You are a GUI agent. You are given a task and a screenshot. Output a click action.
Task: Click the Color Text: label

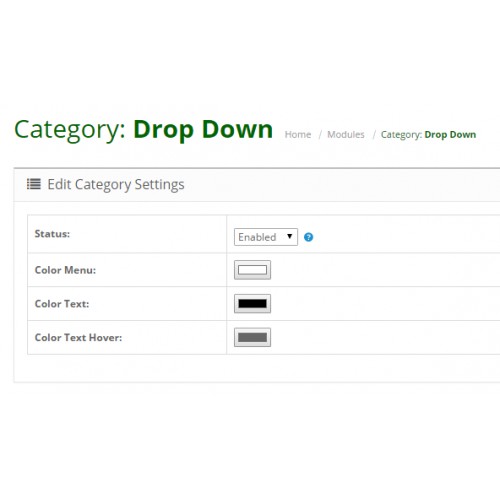tap(62, 304)
